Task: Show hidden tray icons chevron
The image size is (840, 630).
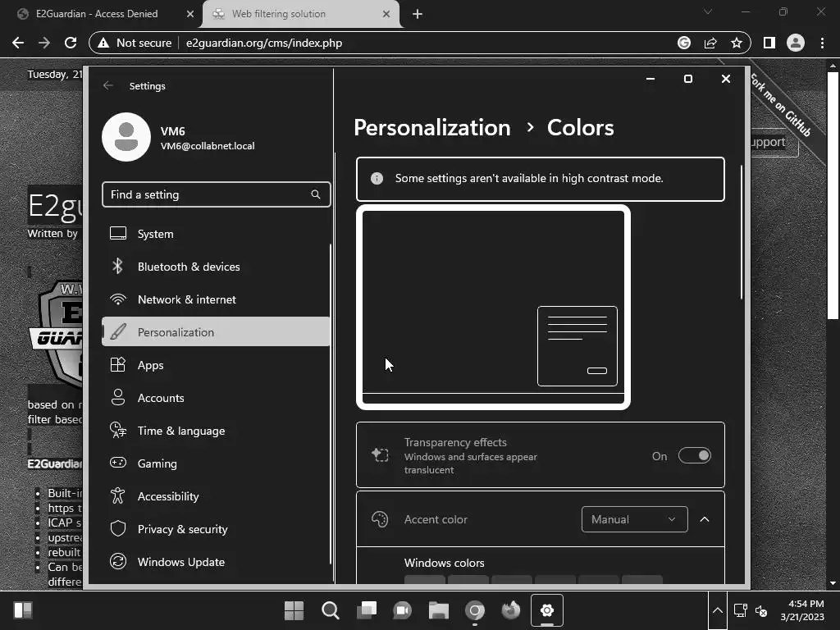Action: (x=717, y=610)
